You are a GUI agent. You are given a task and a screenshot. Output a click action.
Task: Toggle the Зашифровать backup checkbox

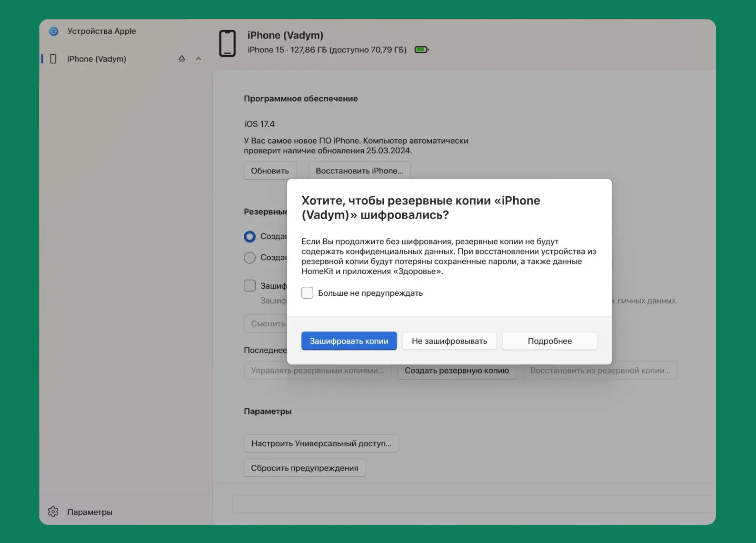(250, 285)
